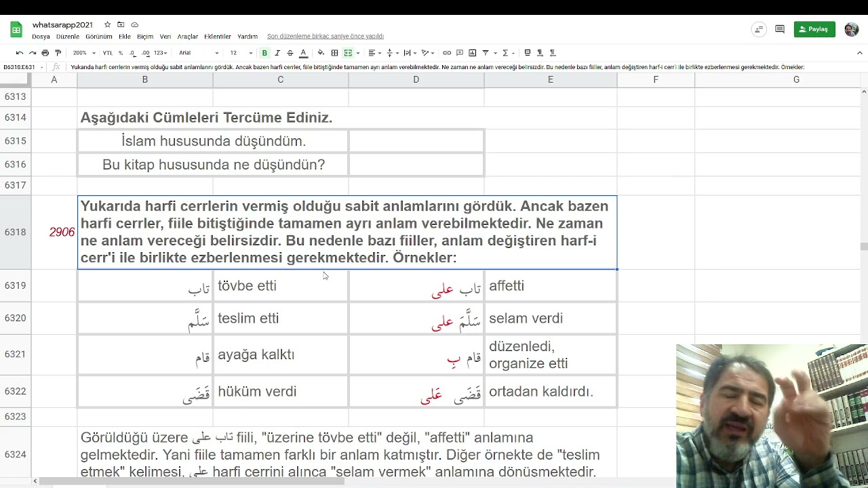Insert a chart

pos(473,53)
